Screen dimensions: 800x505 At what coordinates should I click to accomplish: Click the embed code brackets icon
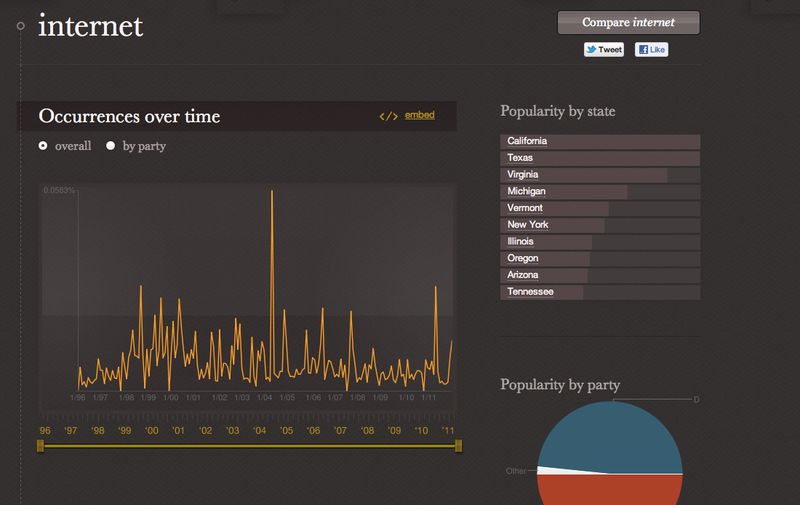click(388, 116)
